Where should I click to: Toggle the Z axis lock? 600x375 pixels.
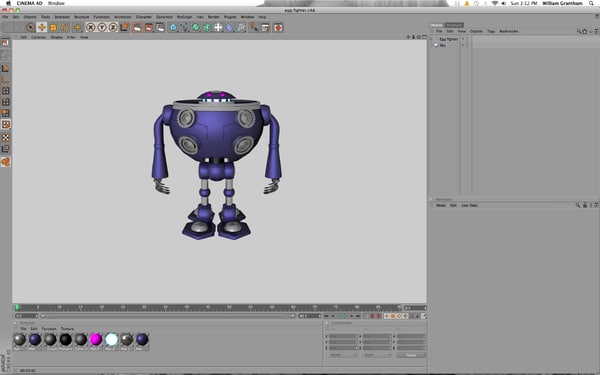[x=113, y=27]
